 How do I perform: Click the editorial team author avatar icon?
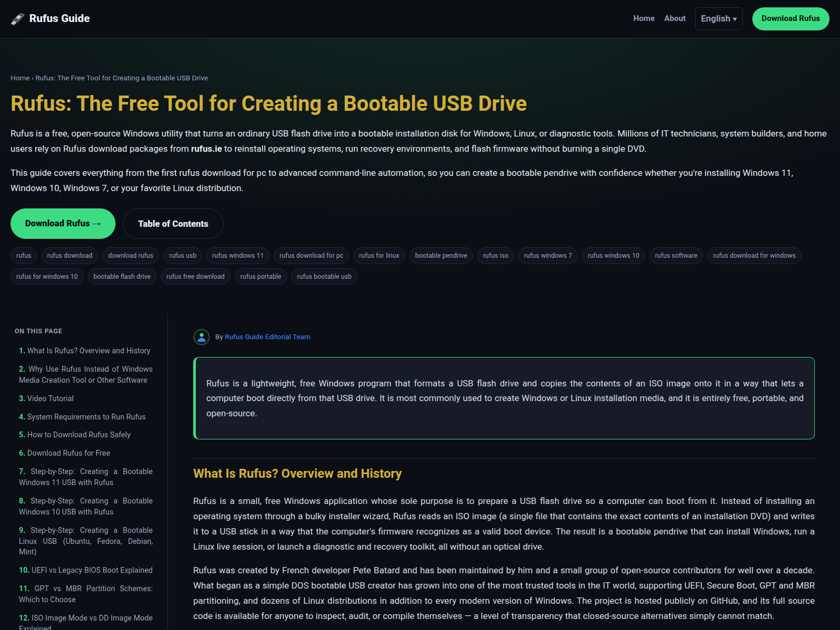[202, 337]
